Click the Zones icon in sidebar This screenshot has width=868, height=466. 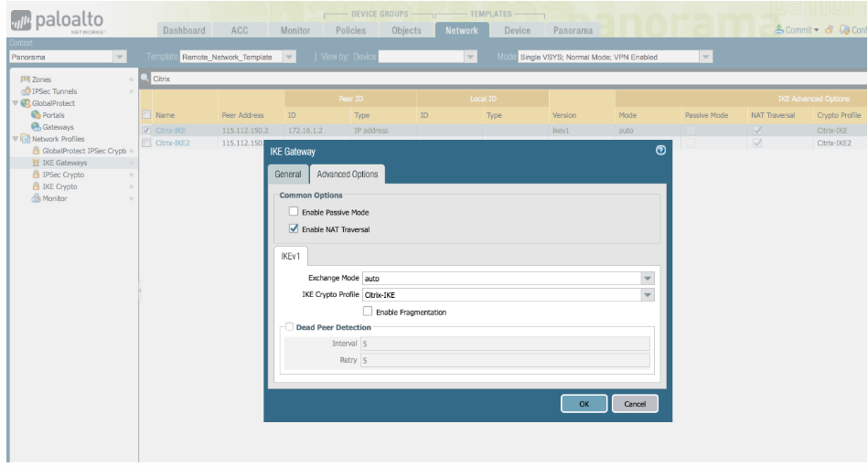click(x=26, y=79)
